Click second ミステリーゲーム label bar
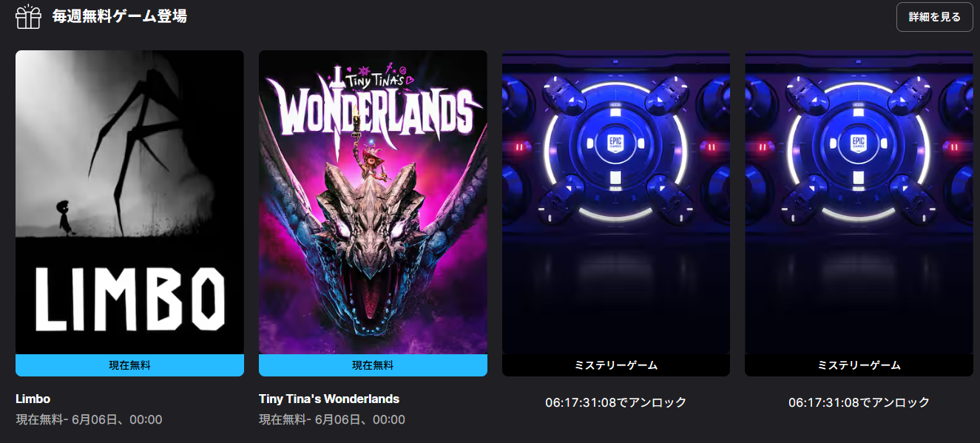The image size is (980, 443). click(859, 365)
